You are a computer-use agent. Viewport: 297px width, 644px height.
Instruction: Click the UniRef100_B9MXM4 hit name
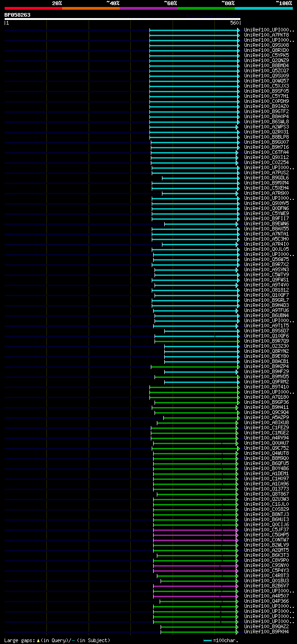[x=266, y=183]
